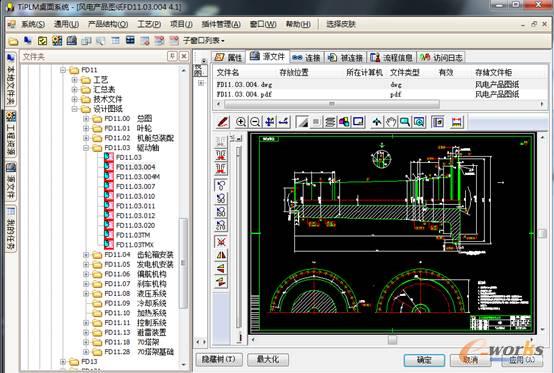Expand the FD13 tree node
Screen dimensions: 554x373
pos(63,362)
